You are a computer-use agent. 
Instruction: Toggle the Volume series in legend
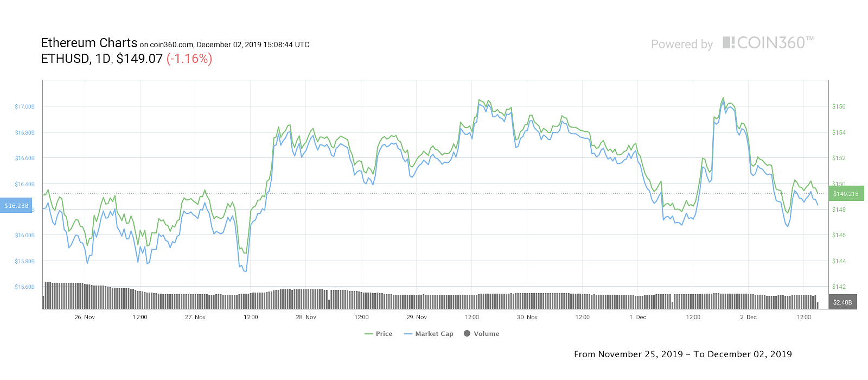(482, 334)
